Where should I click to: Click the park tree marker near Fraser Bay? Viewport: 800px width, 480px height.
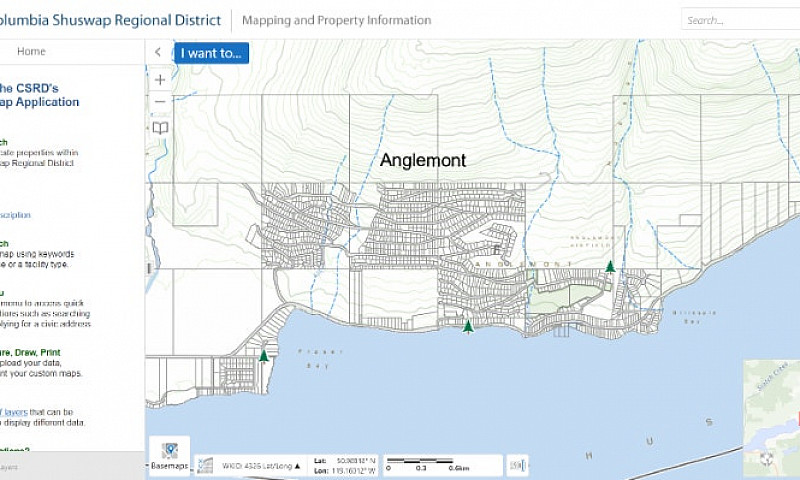pos(263,355)
